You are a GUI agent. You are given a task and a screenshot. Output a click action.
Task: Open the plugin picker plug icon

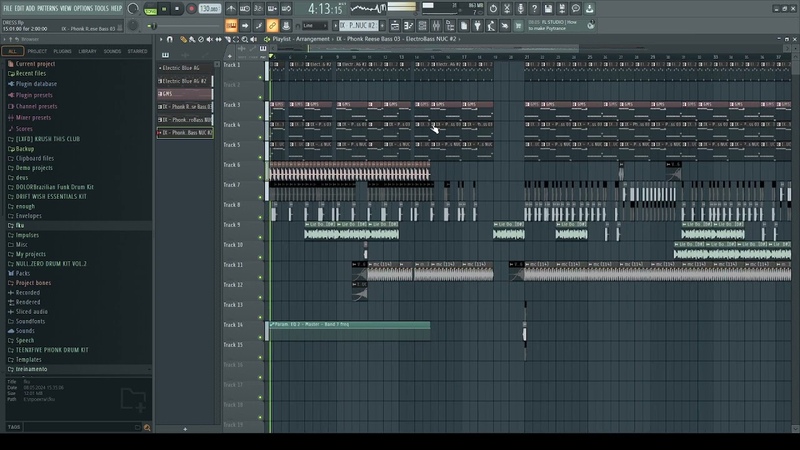[478, 26]
